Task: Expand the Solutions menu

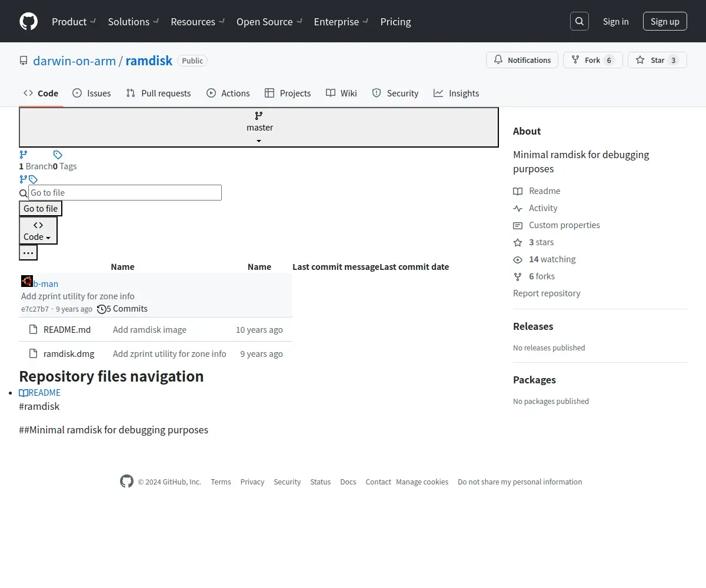Action: point(133,22)
